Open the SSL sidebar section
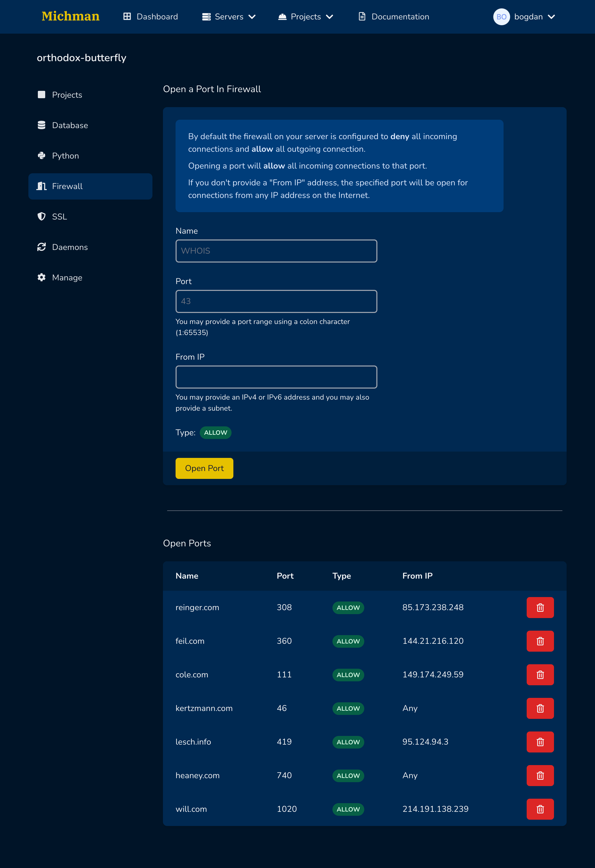 click(59, 217)
